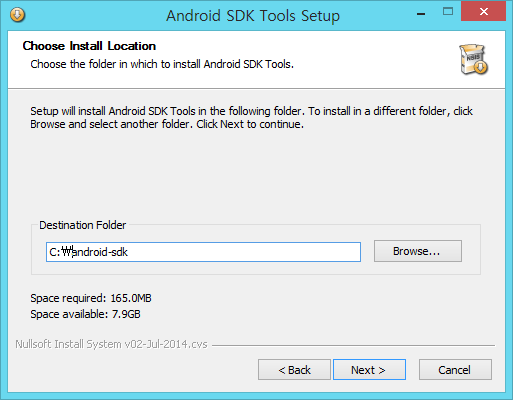Close the Android SDK Tools Setup window
Image resolution: width=513 pixels, height=400 pixels.
point(483,12)
